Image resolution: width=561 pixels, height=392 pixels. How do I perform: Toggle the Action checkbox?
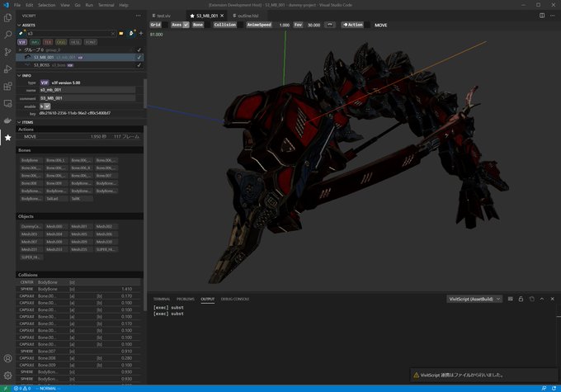point(367,25)
